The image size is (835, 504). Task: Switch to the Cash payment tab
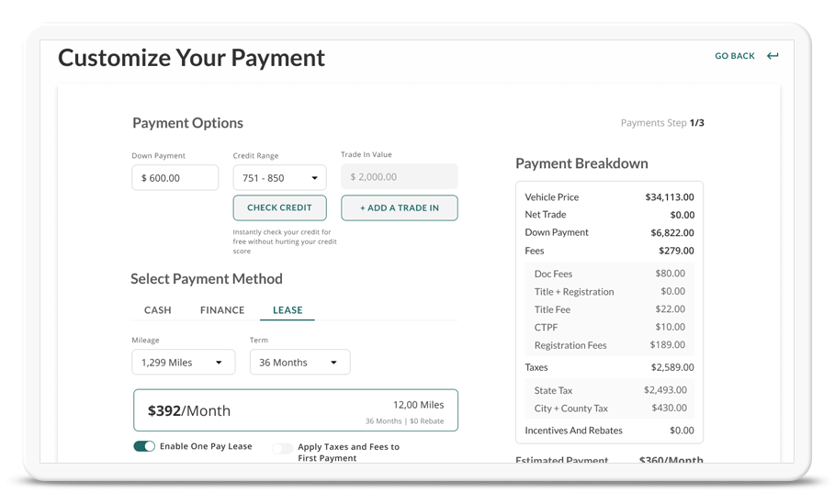(x=158, y=310)
